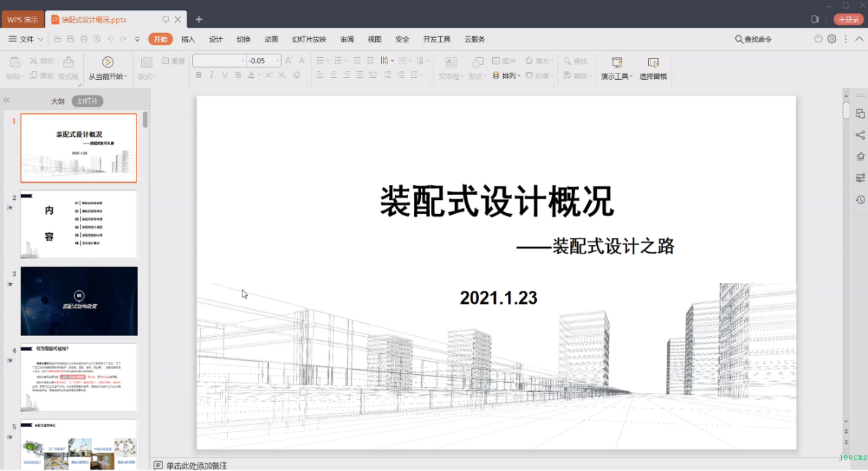Click the settings gear icon in menu bar
Screen dimensions: 868x471
tap(832, 40)
